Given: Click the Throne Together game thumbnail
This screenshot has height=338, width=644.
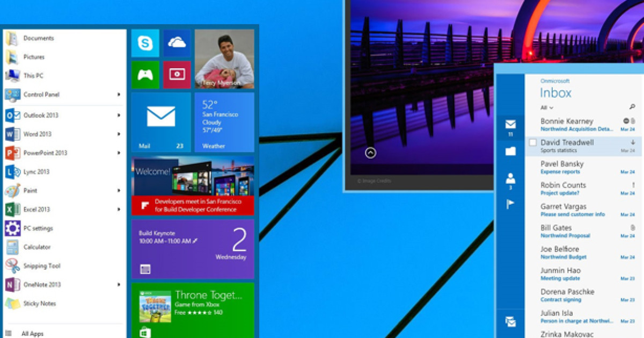Looking at the screenshot, I should point(155,306).
